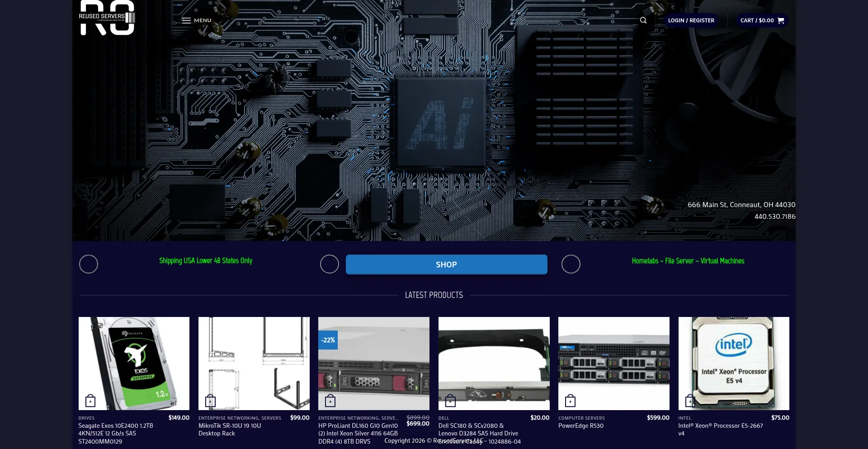Click the -22% sale badge
The height and width of the screenshot is (449, 868).
pos(328,340)
